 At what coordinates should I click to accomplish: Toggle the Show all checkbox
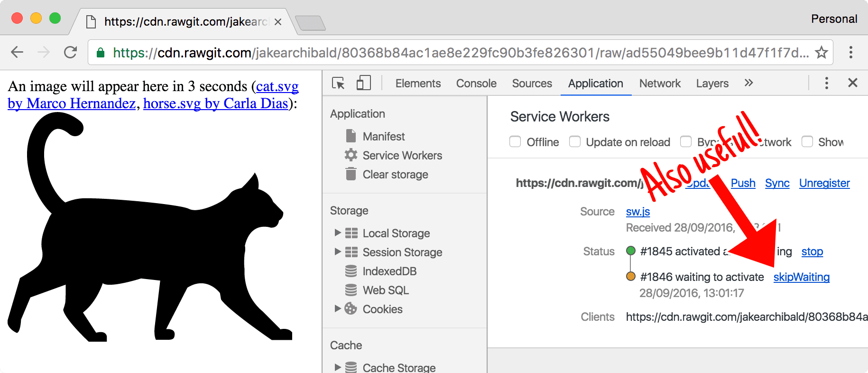tap(807, 142)
